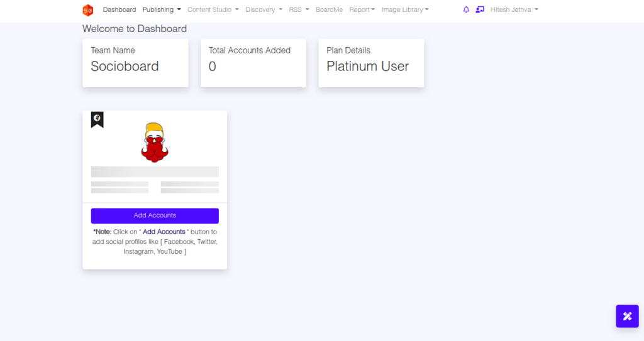
Task: Open the Discovery dropdown menu
Action: [x=264, y=9]
